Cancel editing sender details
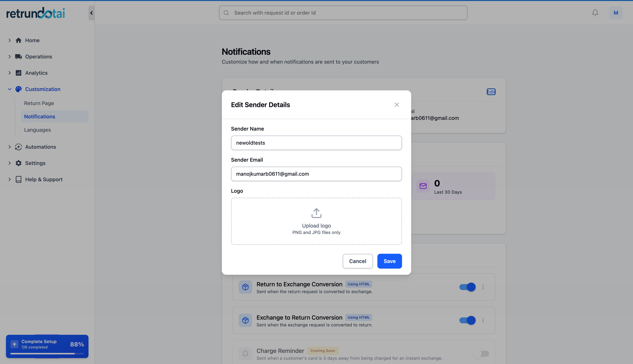The height and width of the screenshot is (364, 633). point(357,261)
